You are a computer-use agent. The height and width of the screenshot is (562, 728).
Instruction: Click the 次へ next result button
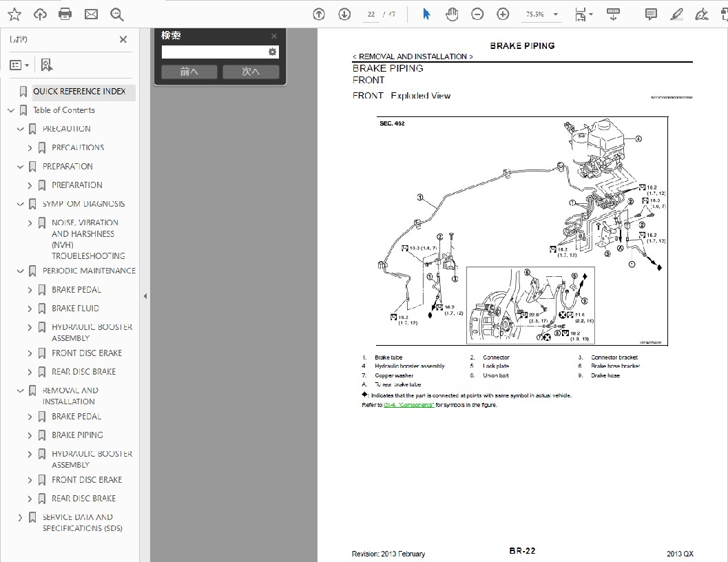(251, 72)
